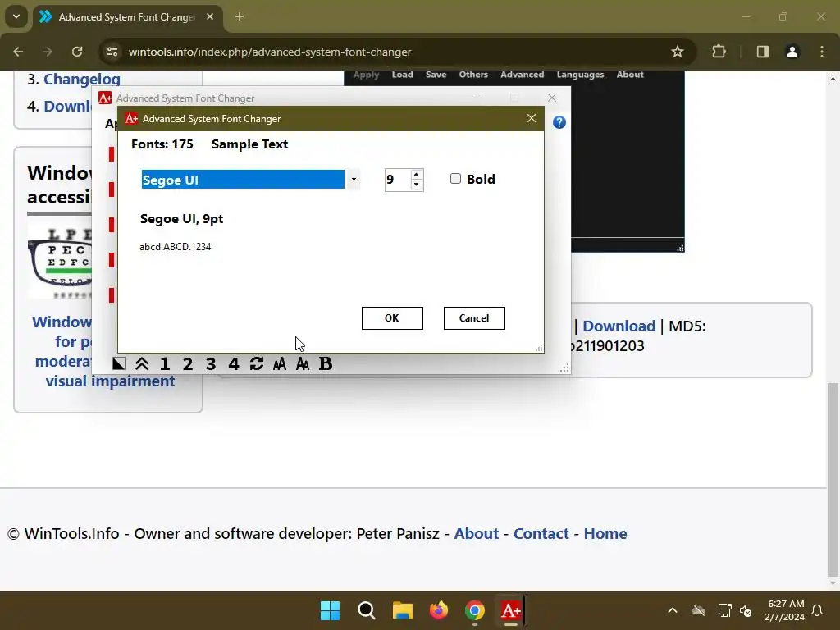
Task: Open the tab search dropdown arrow
Action: tap(16, 16)
